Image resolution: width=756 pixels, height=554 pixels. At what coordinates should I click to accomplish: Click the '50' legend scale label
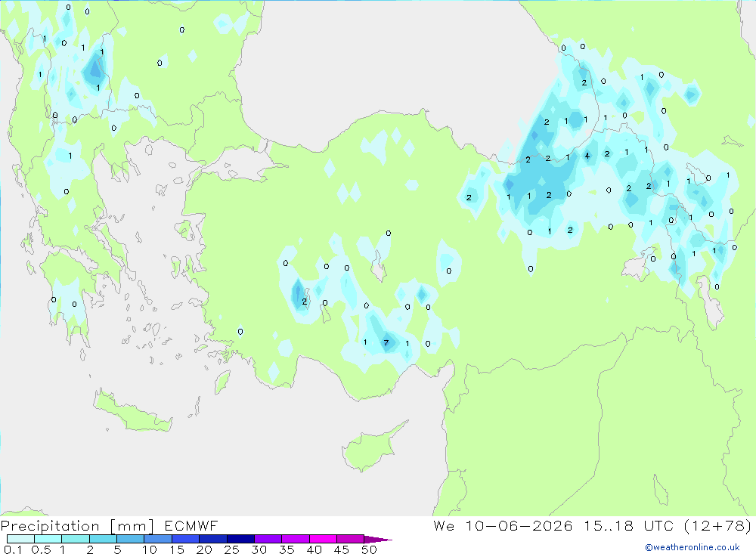[x=370, y=549]
